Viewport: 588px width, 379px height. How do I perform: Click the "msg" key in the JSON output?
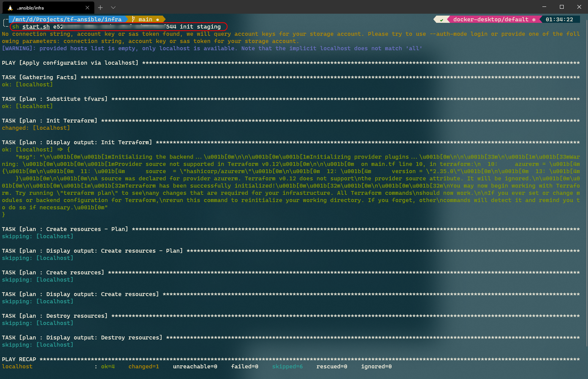(x=24, y=157)
